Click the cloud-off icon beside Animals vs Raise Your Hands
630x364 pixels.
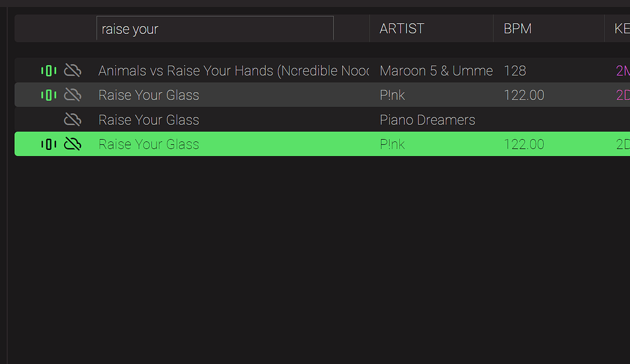pyautogui.click(x=73, y=71)
